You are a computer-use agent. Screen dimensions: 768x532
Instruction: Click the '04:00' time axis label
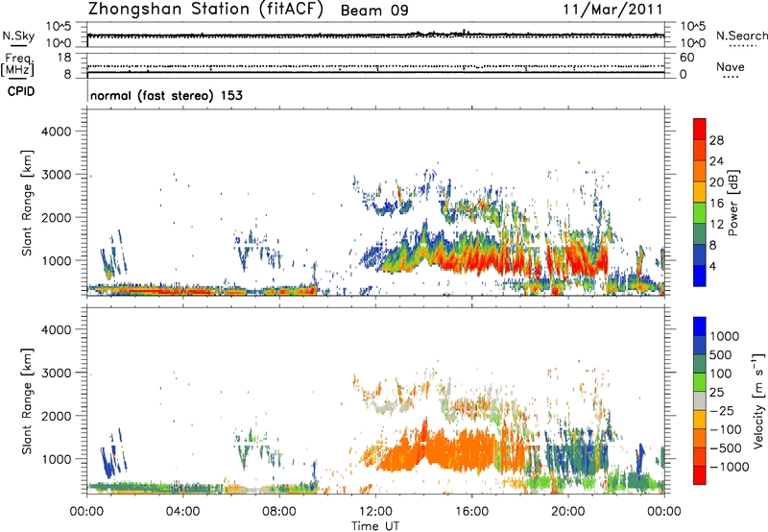(x=182, y=512)
